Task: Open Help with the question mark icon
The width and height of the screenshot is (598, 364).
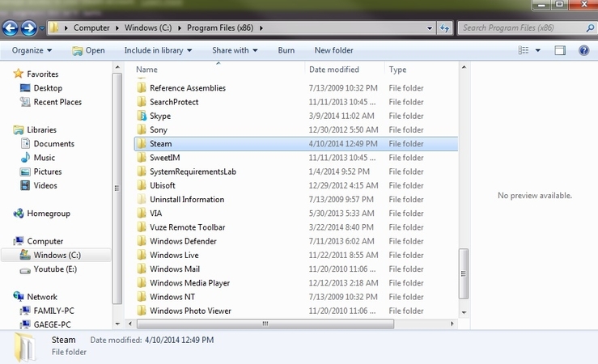Action: coord(583,50)
